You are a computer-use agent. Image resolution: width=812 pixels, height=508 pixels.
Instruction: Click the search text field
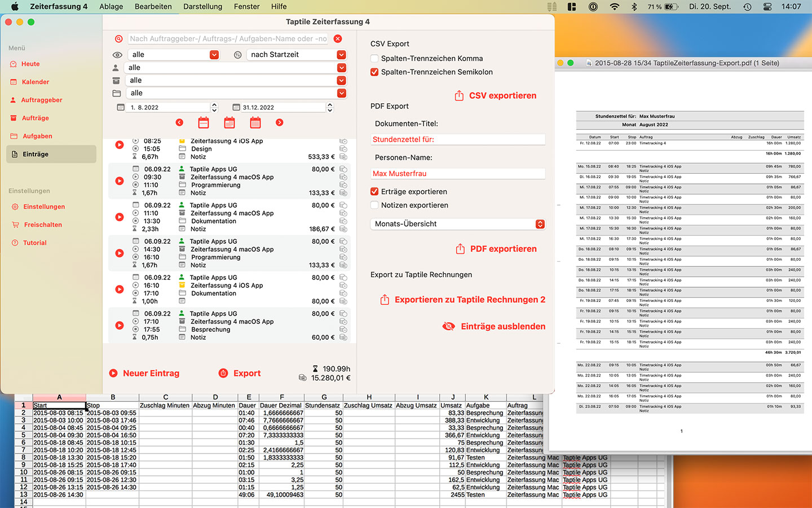pyautogui.click(x=228, y=39)
